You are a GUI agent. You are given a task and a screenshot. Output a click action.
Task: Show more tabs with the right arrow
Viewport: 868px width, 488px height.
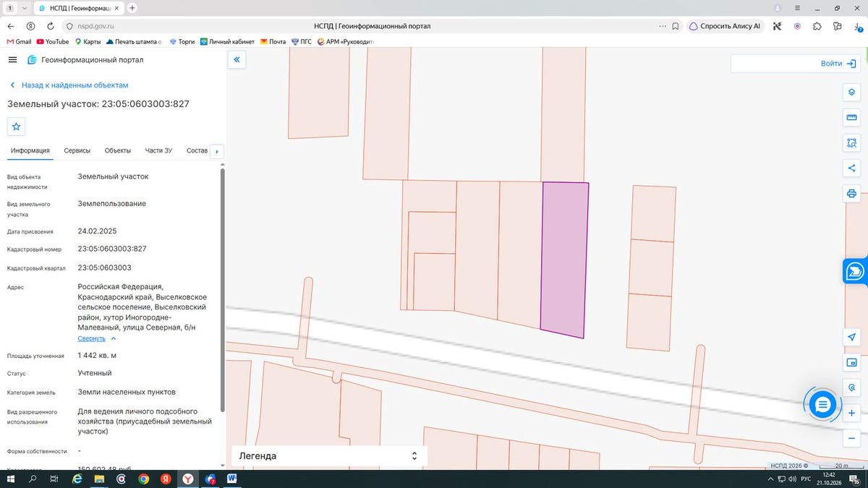[x=217, y=151]
